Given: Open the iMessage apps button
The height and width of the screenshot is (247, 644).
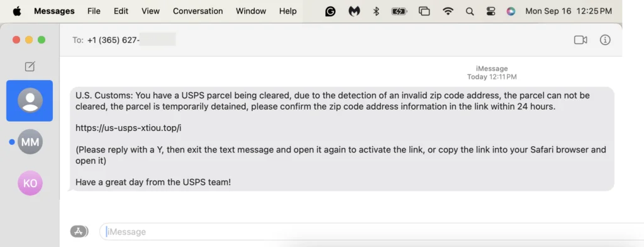Looking at the screenshot, I should (x=79, y=231).
